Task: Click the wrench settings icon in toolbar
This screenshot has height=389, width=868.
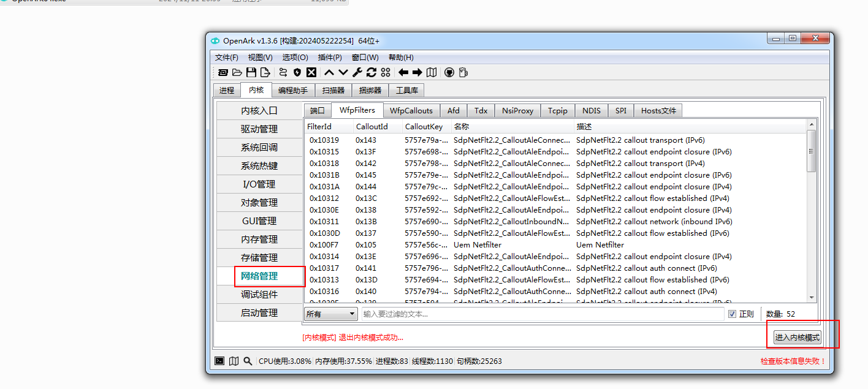Action: (357, 72)
